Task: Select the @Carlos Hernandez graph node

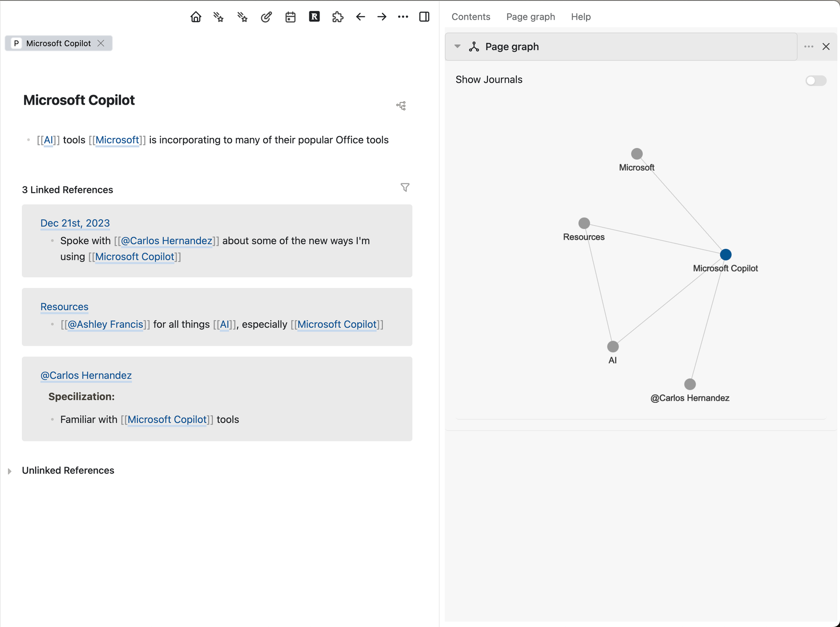Action: point(690,384)
